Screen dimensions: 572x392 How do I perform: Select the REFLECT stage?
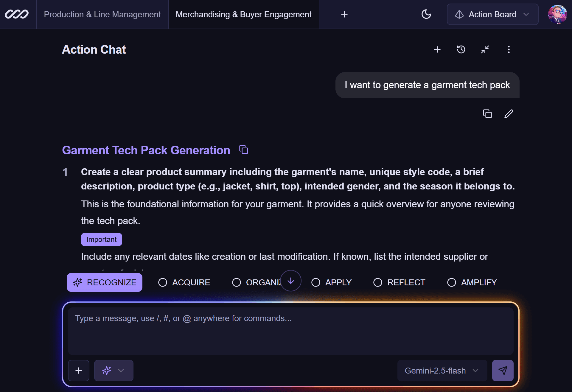click(x=399, y=282)
